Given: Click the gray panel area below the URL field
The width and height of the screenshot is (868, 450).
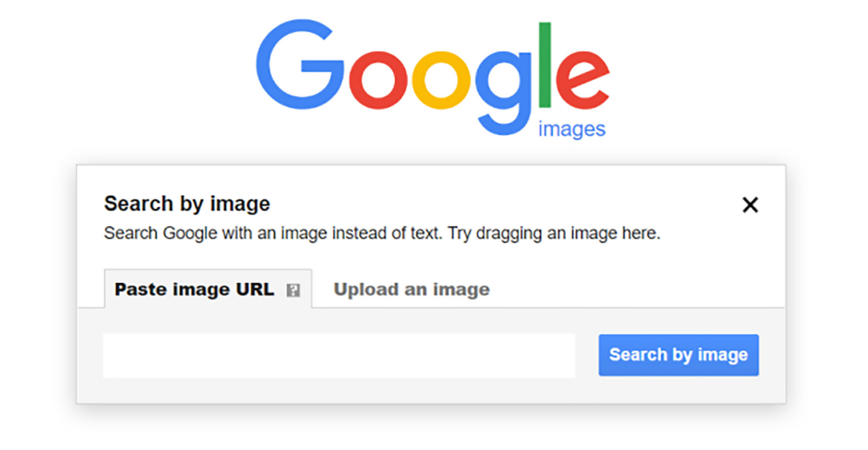Looking at the screenshot, I should coord(339,391).
